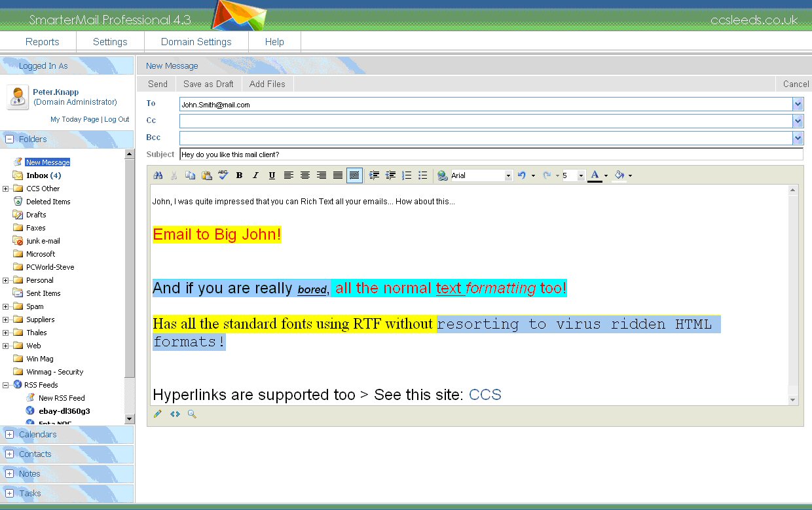812x510 pixels.
Task: Increase indent with the indent icon
Action: tap(375, 175)
